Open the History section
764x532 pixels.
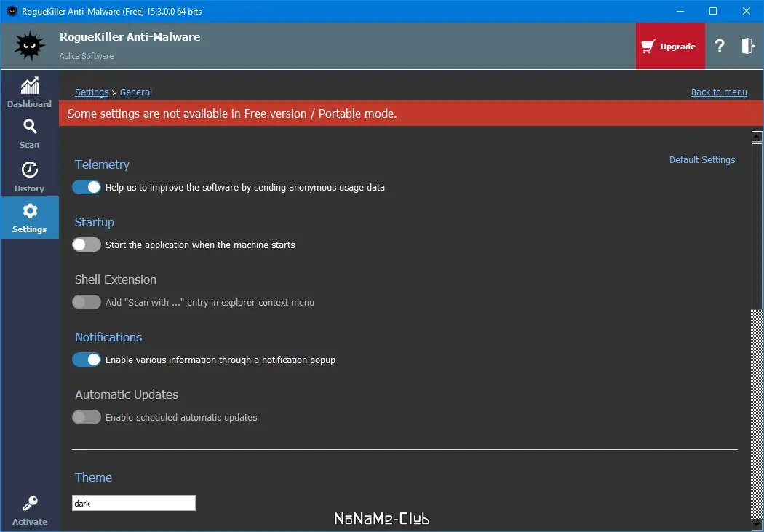click(29, 177)
